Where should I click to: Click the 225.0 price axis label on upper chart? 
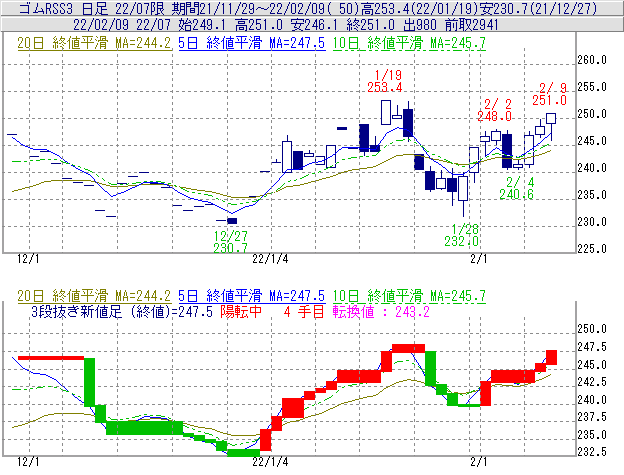[x=592, y=249]
